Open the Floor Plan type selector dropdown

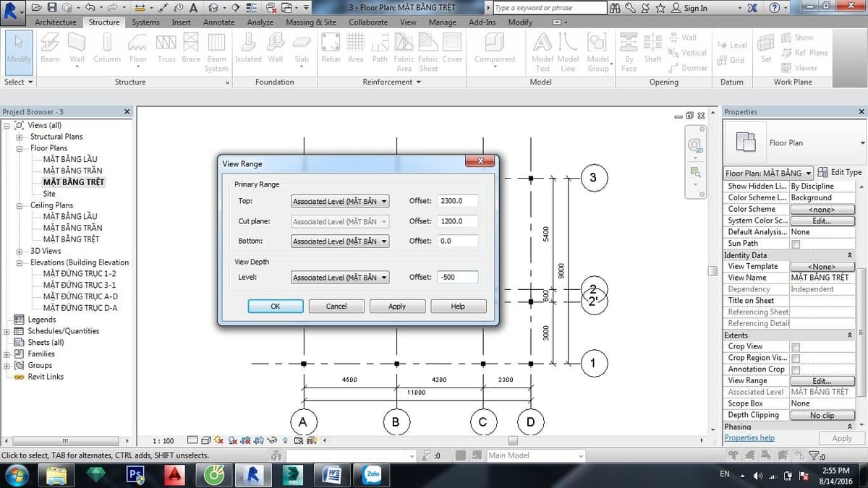pos(794,142)
